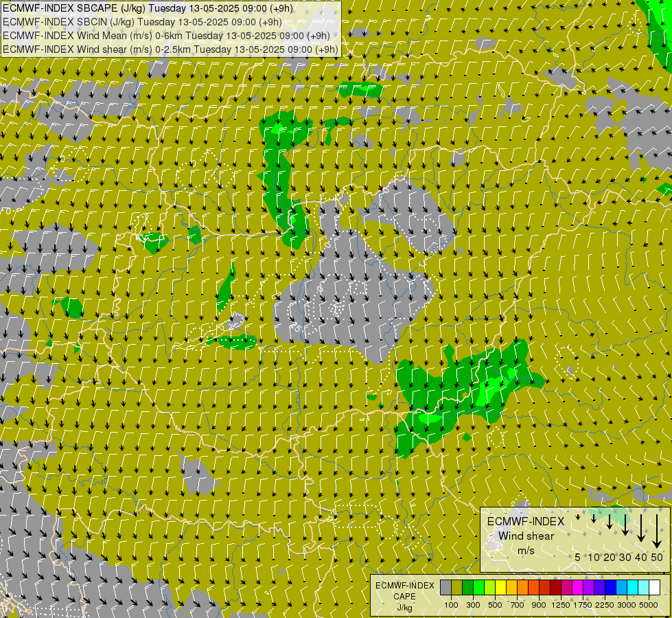Click the CAPE legend label 2250
This screenshot has width=672, height=618.
(x=605, y=605)
